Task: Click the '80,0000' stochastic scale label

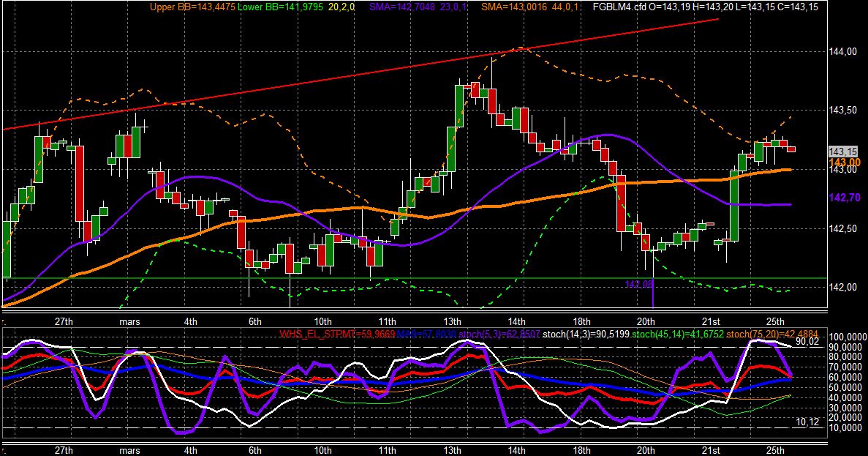Action: click(845, 357)
